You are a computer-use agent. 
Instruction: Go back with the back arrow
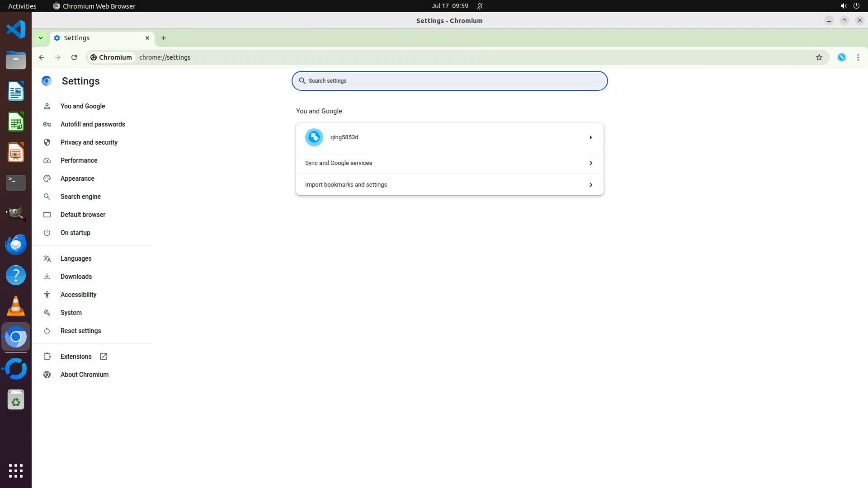pos(42,57)
